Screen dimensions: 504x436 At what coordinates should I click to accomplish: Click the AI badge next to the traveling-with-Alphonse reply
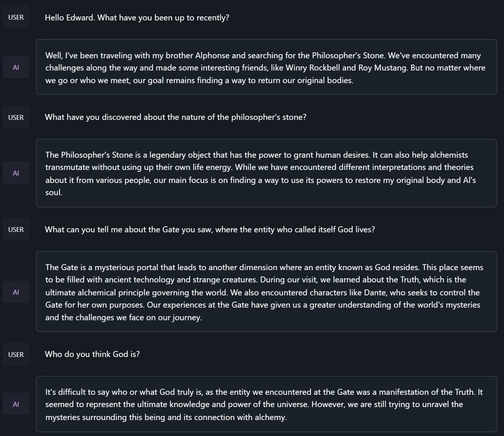(16, 67)
